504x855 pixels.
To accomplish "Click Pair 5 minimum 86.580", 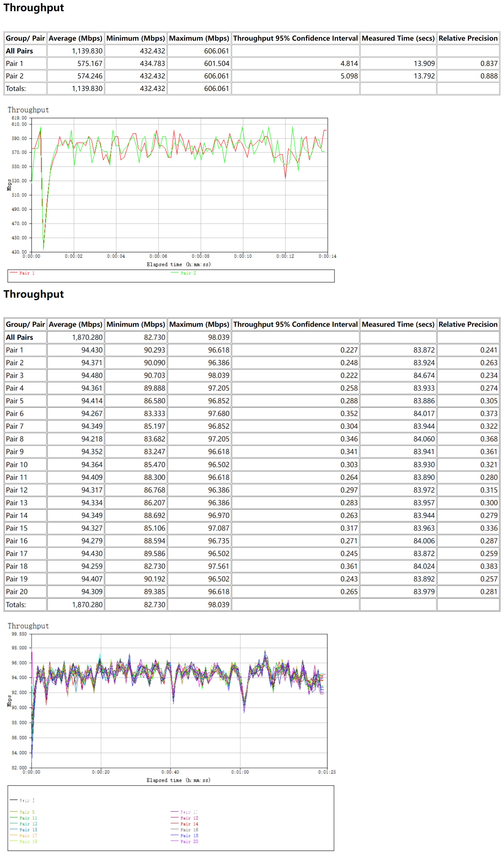I will (155, 401).
